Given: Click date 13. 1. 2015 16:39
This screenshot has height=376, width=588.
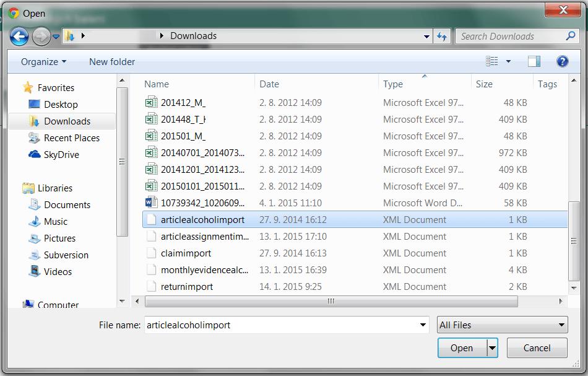Looking at the screenshot, I should (293, 270).
